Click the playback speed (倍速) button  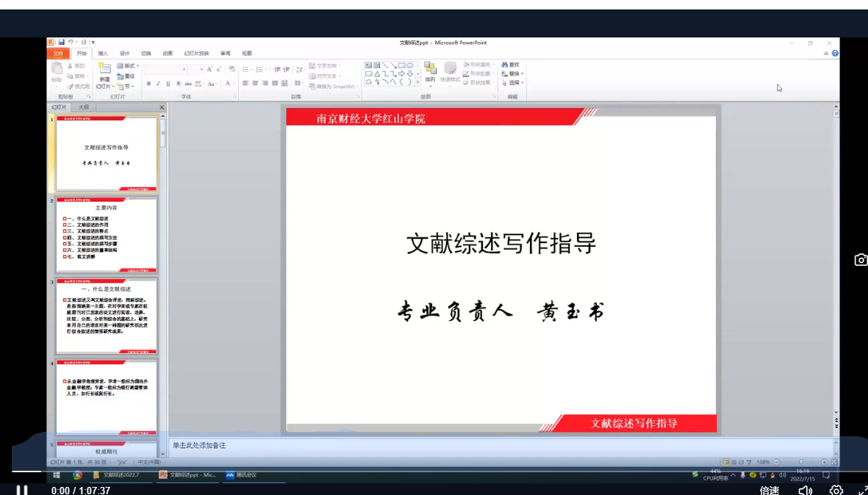click(770, 490)
